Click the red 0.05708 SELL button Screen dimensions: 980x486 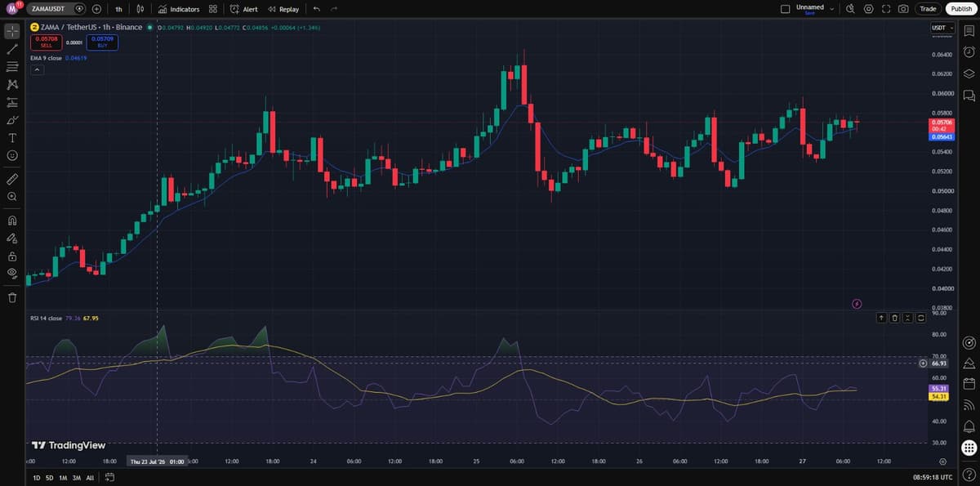coord(47,42)
